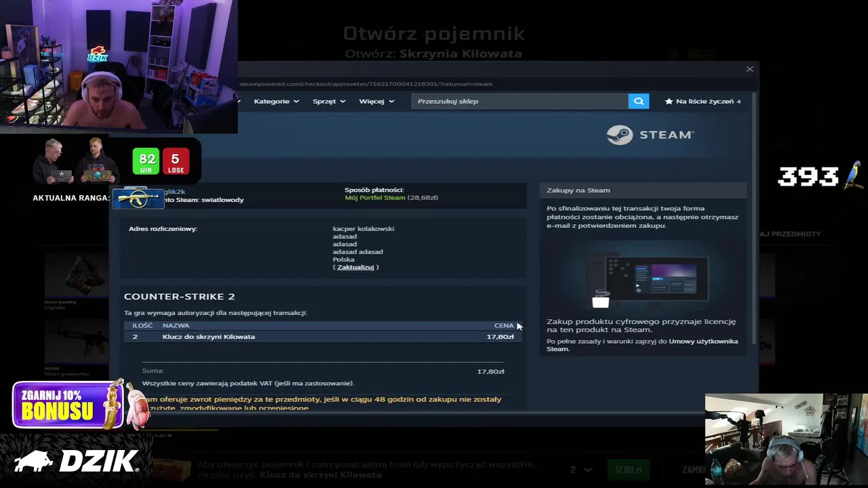Click the kacper kolakowski name line
The width and height of the screenshot is (868, 488).
point(363,228)
